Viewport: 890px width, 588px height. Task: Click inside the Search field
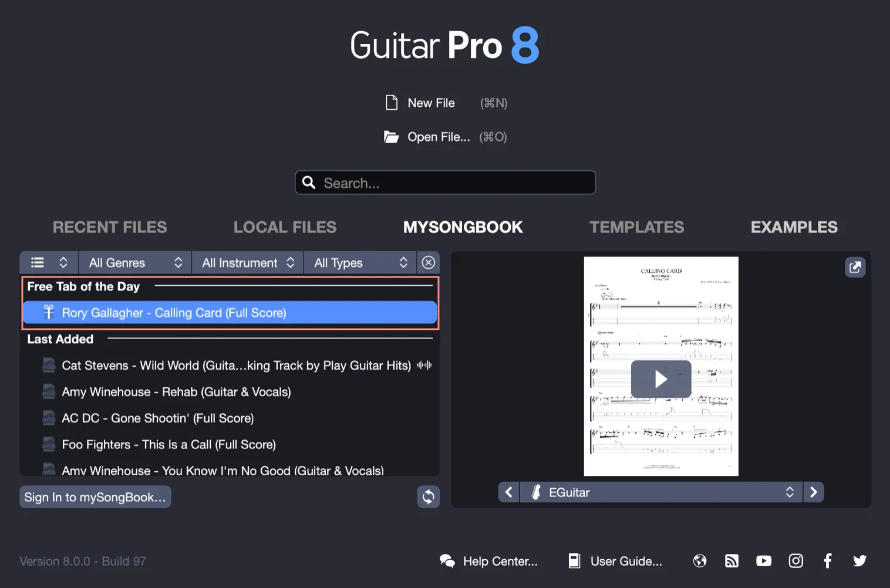pyautogui.click(x=445, y=183)
